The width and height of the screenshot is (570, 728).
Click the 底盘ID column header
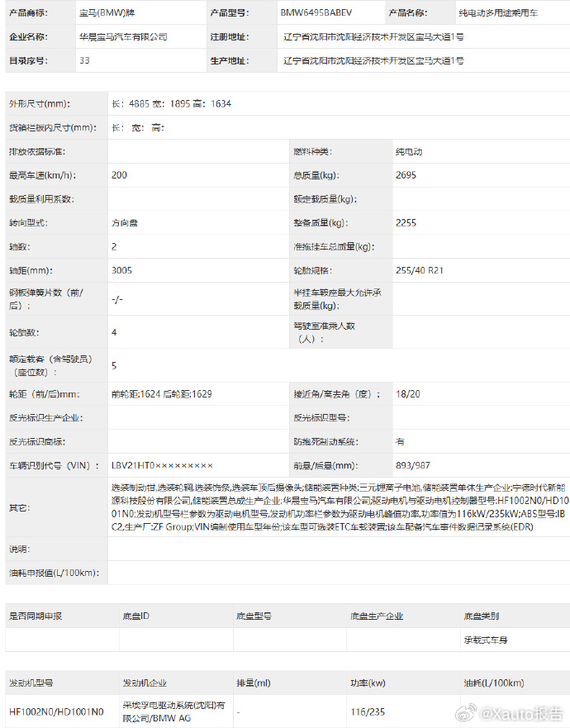coord(136,616)
